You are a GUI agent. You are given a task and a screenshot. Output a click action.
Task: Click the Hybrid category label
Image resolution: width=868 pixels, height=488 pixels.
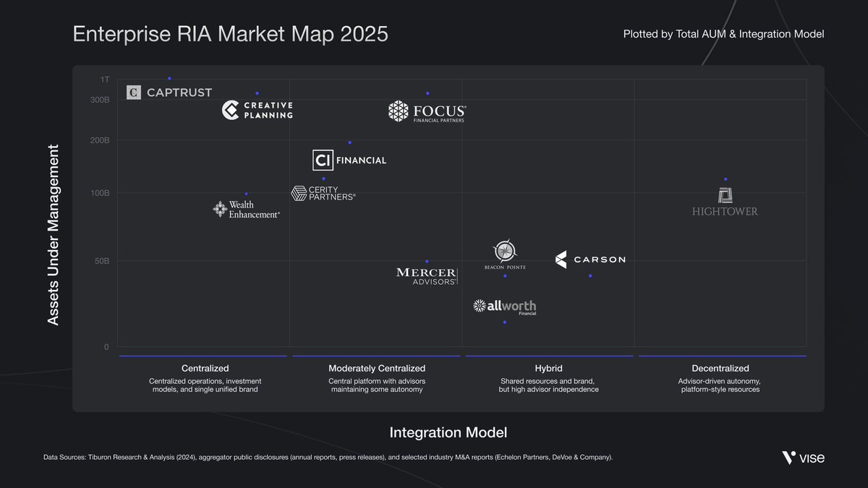[x=549, y=369]
